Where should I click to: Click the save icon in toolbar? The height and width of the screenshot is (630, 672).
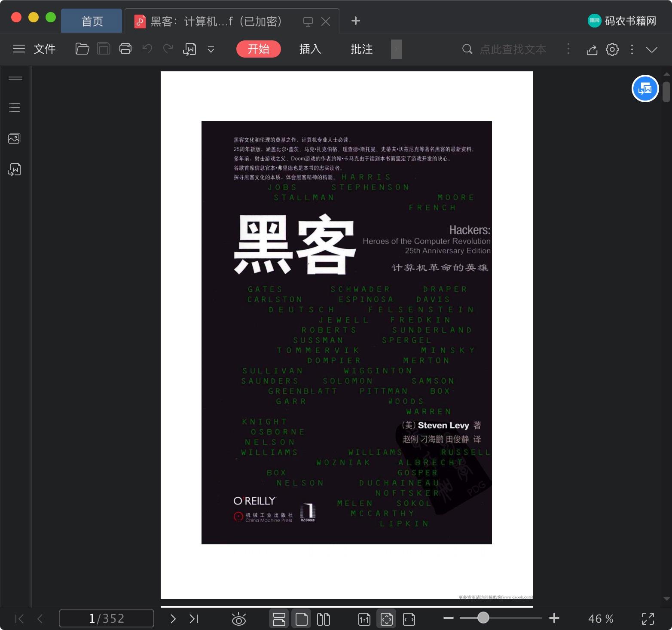tap(104, 49)
